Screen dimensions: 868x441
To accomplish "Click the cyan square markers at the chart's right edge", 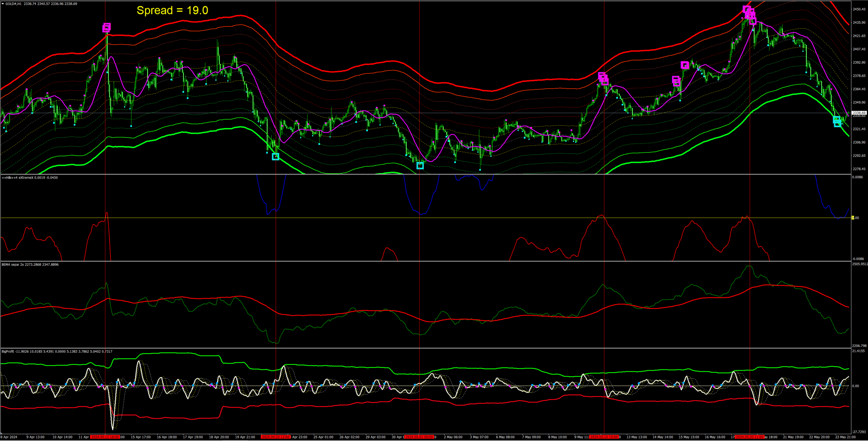I will click(837, 121).
